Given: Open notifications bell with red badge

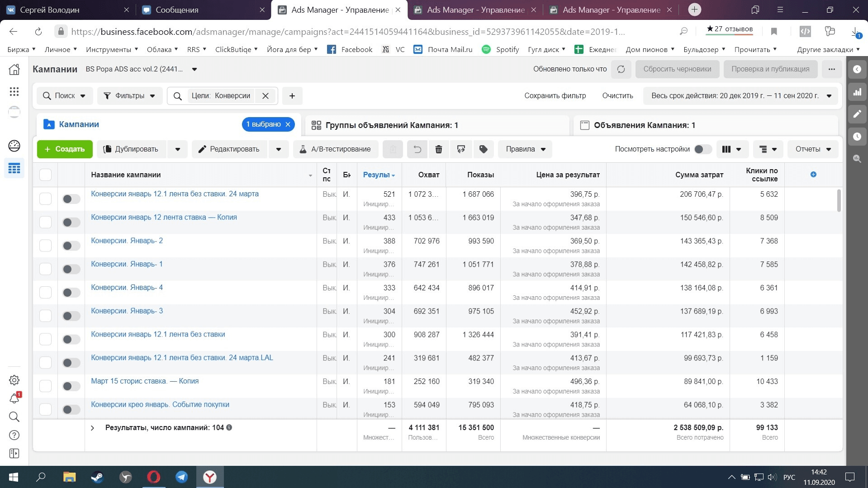Looking at the screenshot, I should tap(14, 398).
